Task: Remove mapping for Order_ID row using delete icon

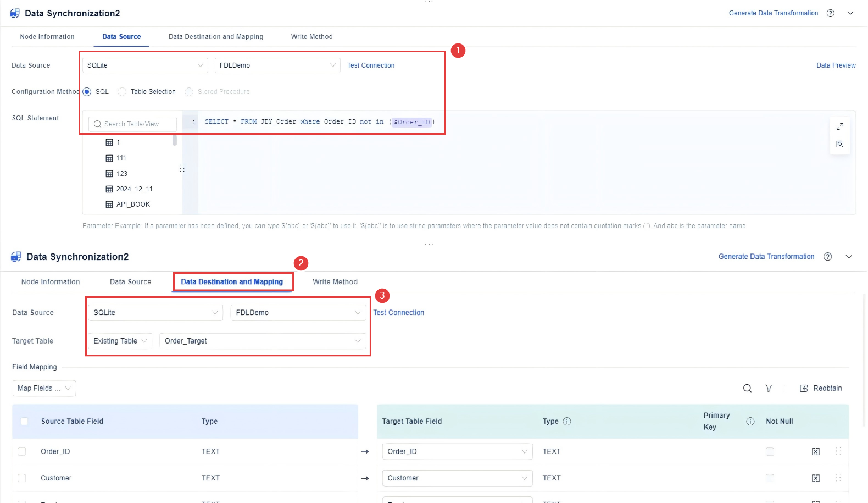Action: click(x=816, y=452)
